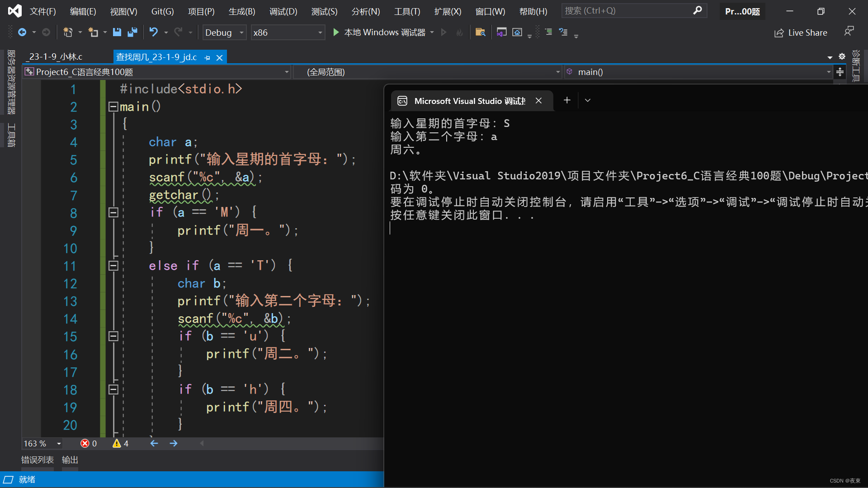868x488 pixels.
Task: Click the New Project icon
Action: (68, 32)
